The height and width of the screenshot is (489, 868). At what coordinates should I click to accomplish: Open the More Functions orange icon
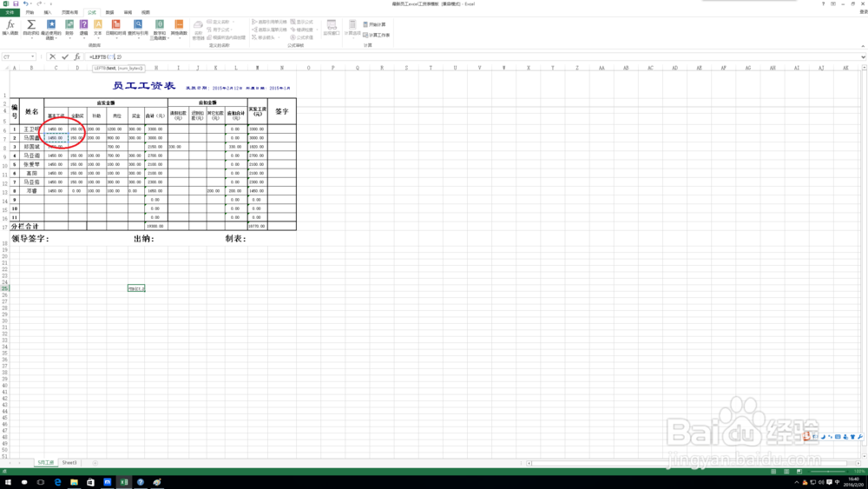point(179,28)
